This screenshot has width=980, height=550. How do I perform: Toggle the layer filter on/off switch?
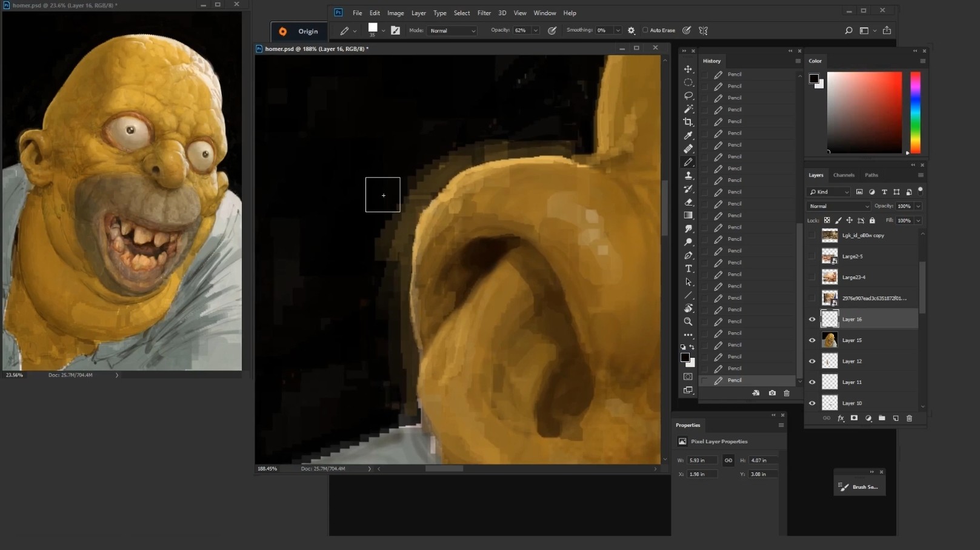click(920, 190)
